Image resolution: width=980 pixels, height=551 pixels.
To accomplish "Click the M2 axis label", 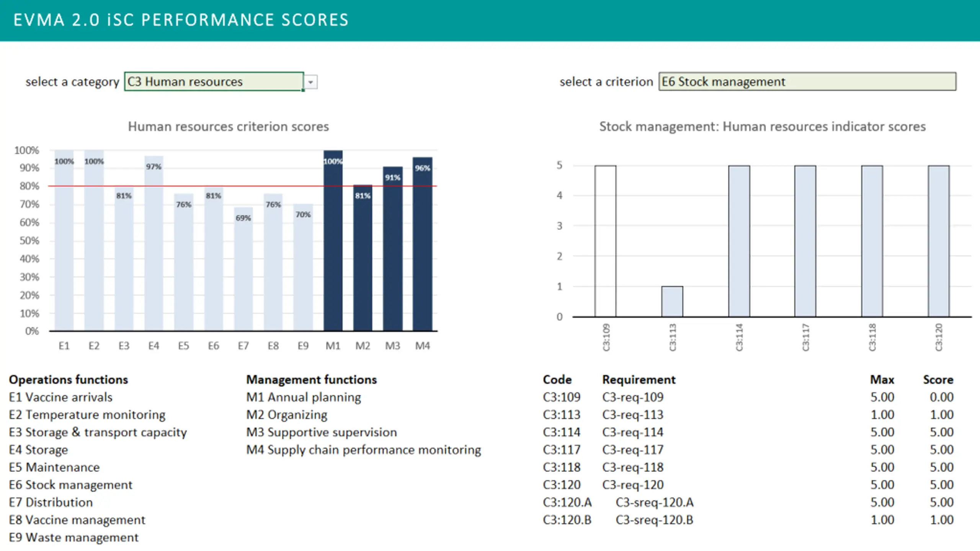I will (x=363, y=346).
